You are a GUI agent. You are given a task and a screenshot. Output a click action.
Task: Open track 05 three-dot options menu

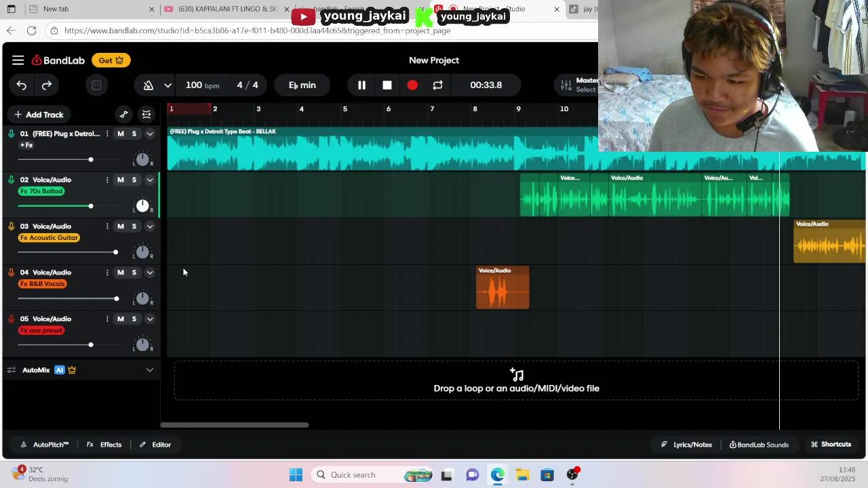point(107,319)
